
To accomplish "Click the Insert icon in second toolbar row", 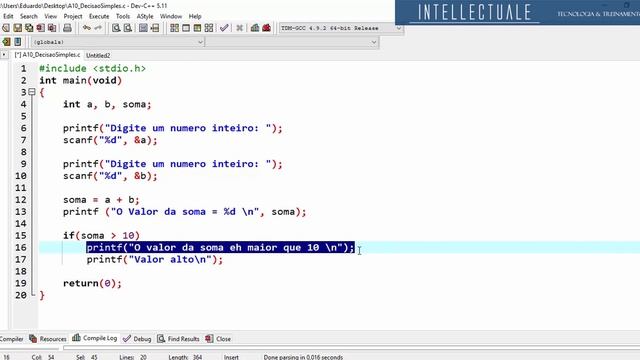I will click(x=6, y=42).
